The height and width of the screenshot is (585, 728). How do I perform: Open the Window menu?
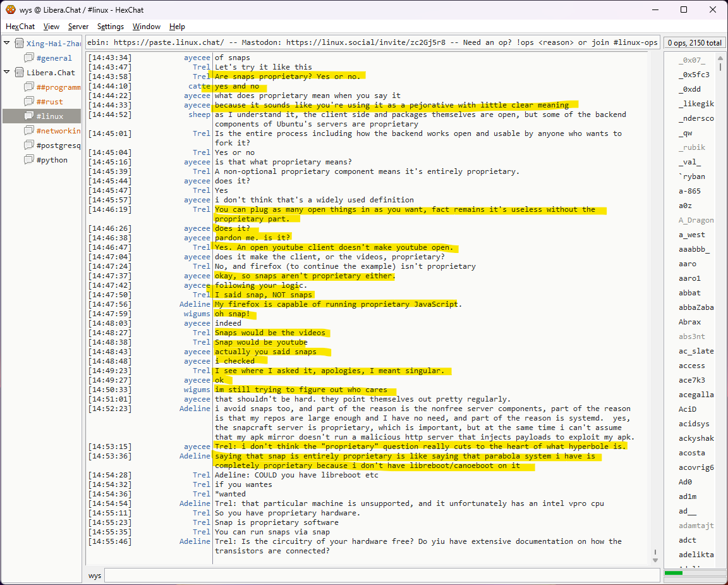click(146, 27)
